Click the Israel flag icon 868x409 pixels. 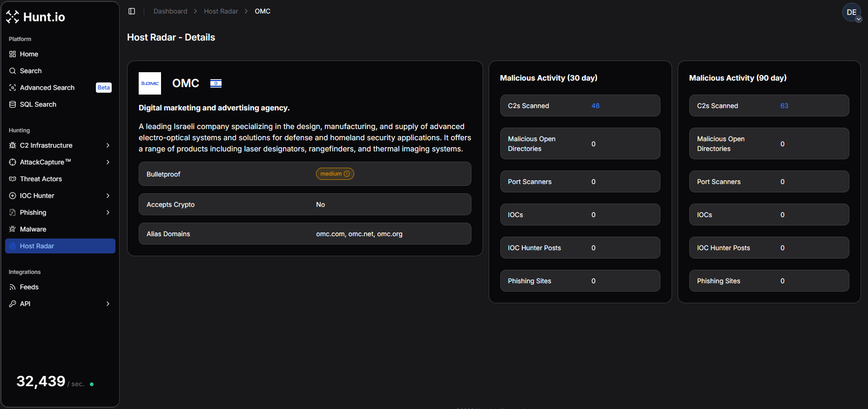tap(216, 83)
